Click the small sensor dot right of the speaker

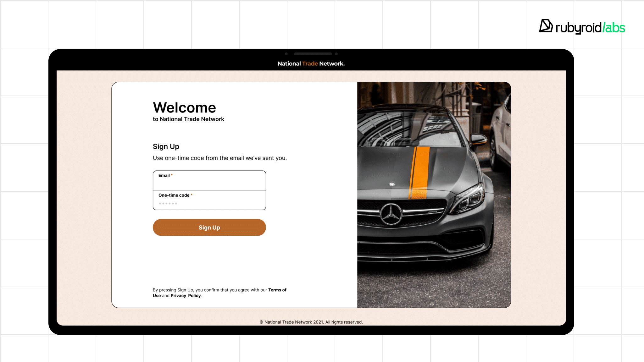click(x=336, y=54)
